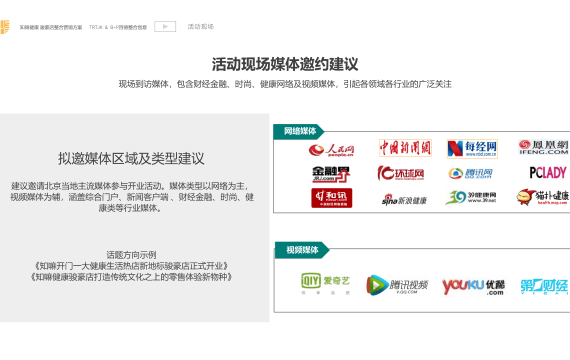Select the 中国新闻网 logo

[x=405, y=148]
